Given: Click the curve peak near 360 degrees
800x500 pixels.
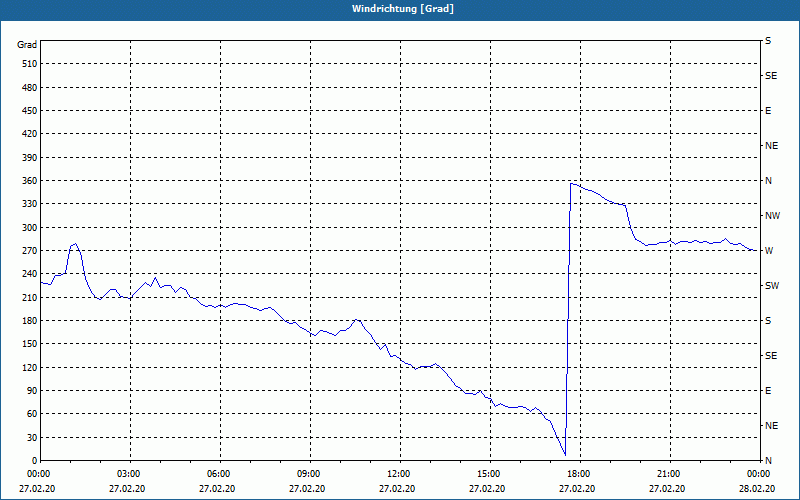Looking at the screenshot, I should click(572, 183).
